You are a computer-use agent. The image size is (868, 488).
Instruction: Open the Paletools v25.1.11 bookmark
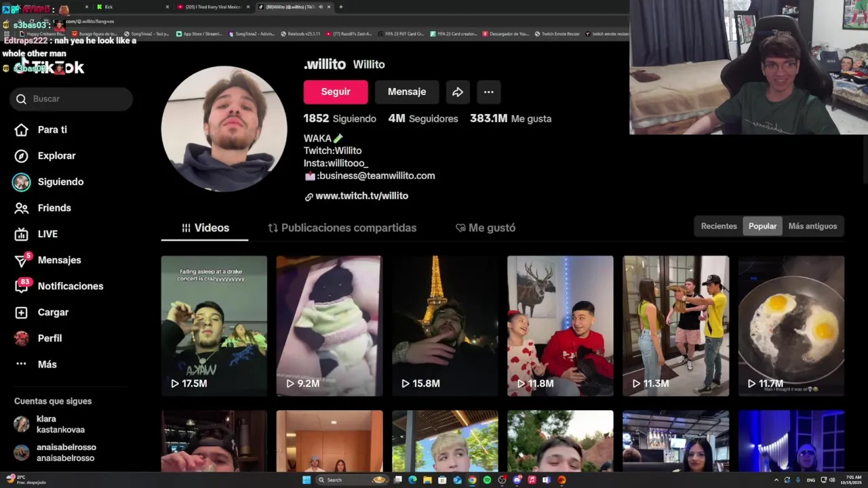click(x=300, y=33)
